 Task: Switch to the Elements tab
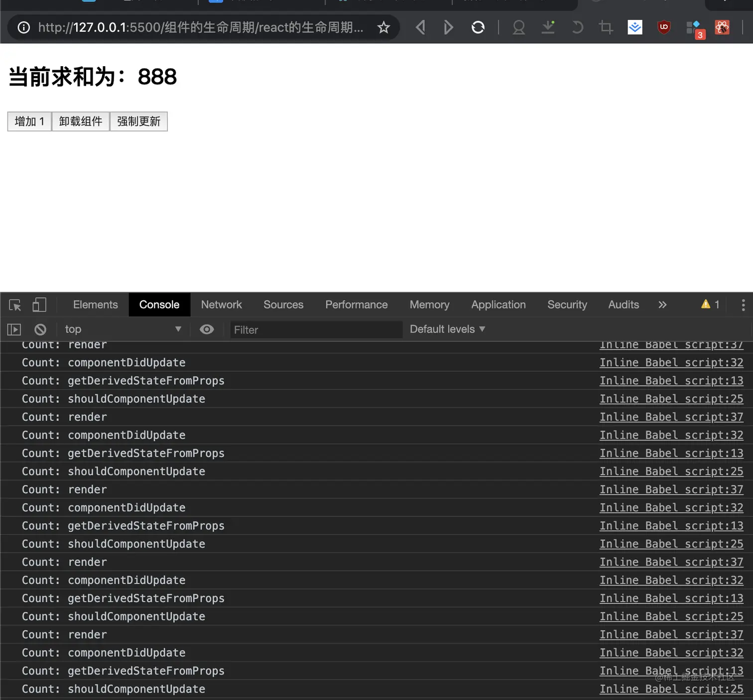(96, 305)
